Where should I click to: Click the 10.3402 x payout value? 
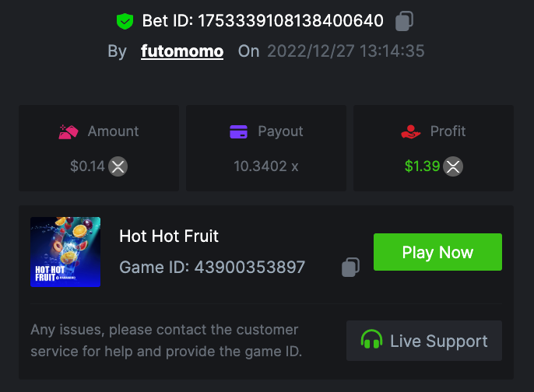pos(265,166)
